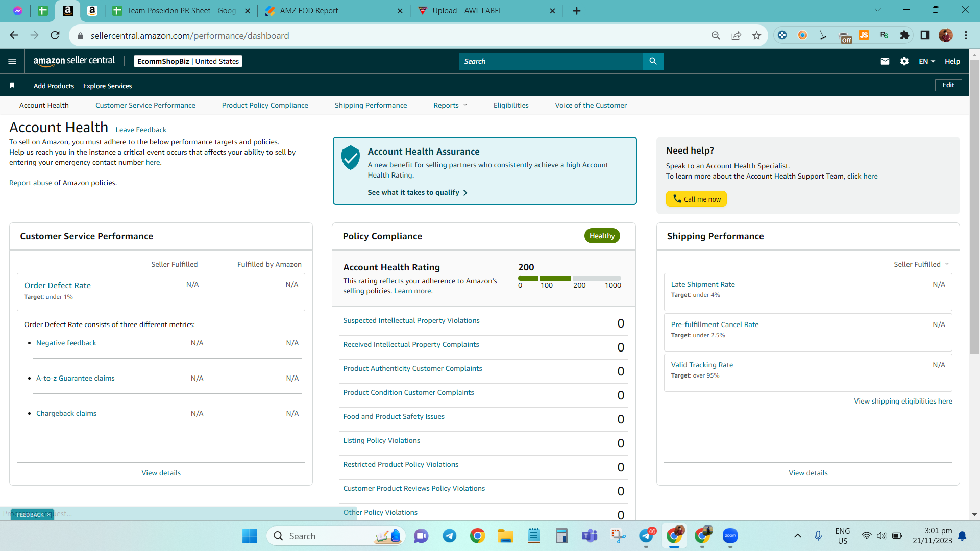980x551 pixels.
Task: Click the browser address bar URL
Action: point(190,36)
